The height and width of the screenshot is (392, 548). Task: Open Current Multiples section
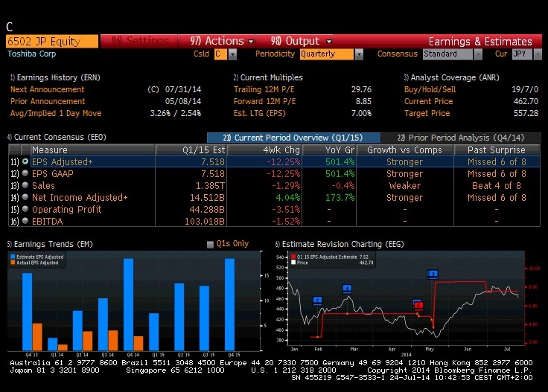pyautogui.click(x=268, y=77)
